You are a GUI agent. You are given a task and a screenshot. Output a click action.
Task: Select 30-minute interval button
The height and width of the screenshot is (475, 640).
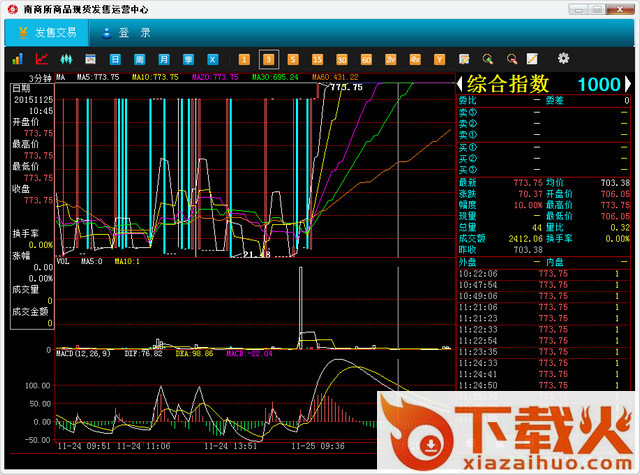click(342, 60)
